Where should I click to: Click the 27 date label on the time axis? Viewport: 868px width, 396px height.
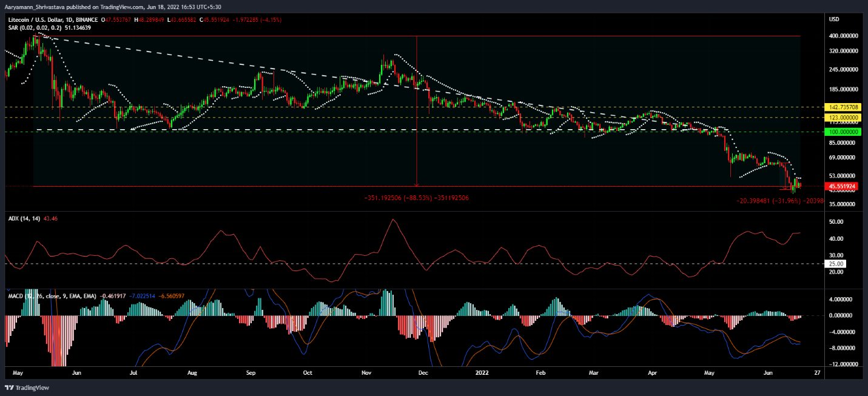click(x=818, y=372)
